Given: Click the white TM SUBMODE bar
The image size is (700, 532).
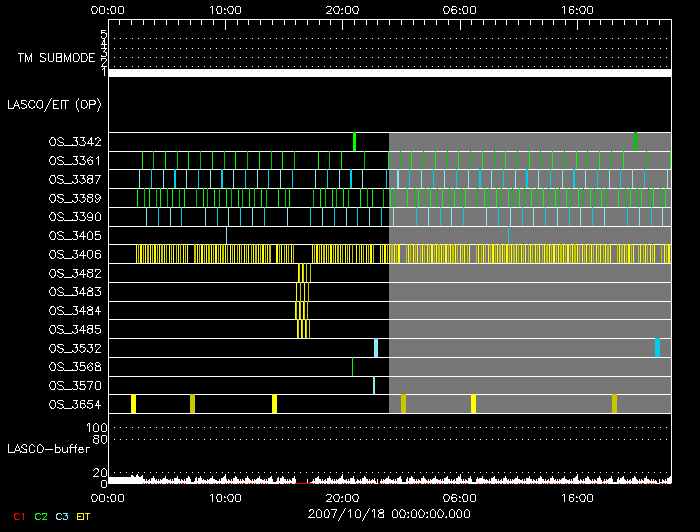Looking at the screenshot, I should point(389,73).
